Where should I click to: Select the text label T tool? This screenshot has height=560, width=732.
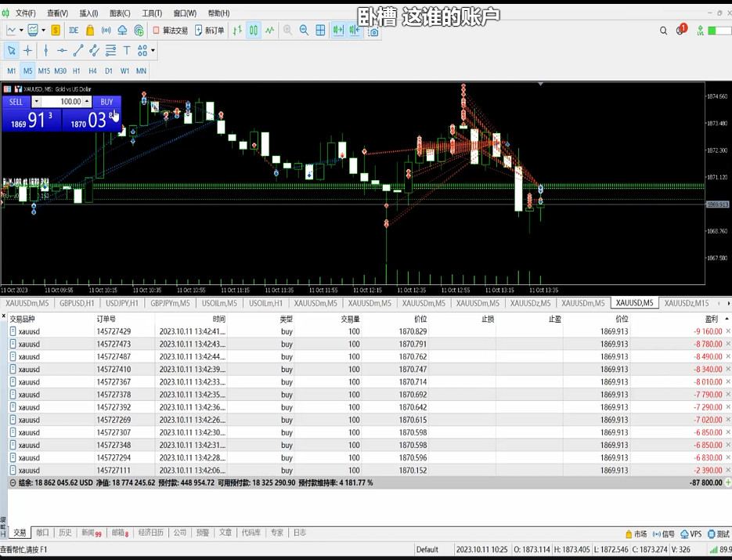(127, 50)
